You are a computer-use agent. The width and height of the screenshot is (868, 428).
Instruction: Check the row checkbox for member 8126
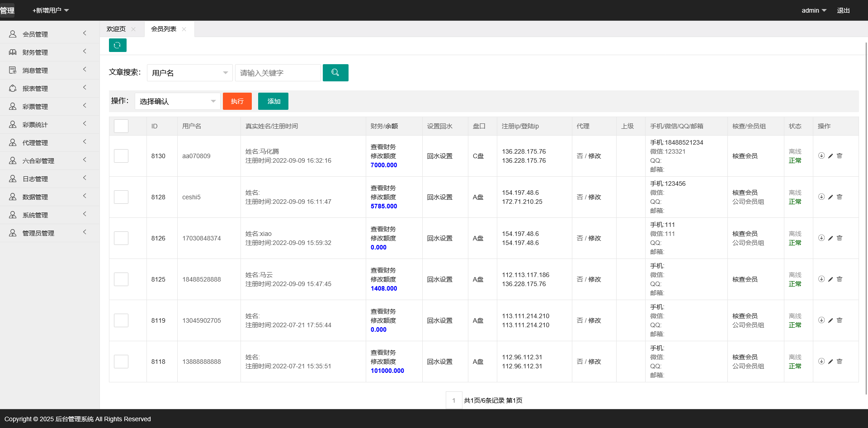pos(121,238)
